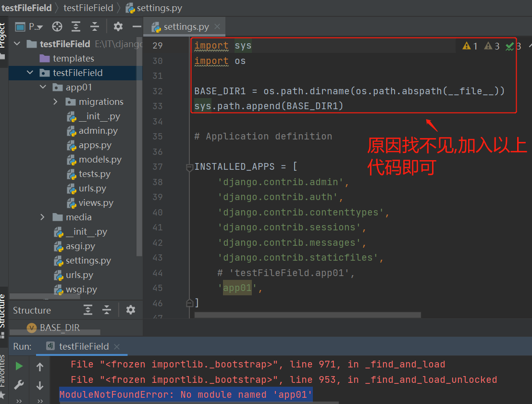Collapse all nodes in the Structure panel
Image resolution: width=532 pixels, height=404 pixels.
point(107,310)
